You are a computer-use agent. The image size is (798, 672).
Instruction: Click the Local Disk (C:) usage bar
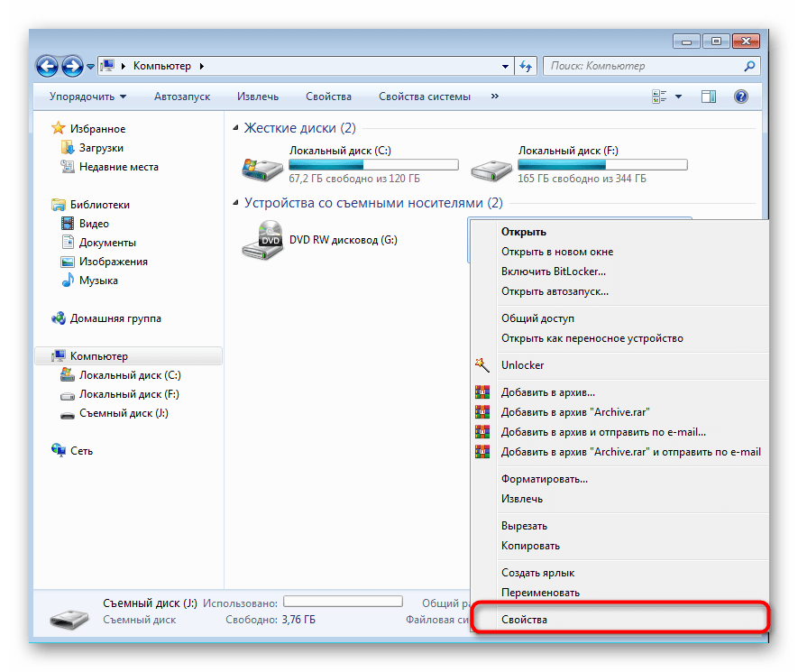point(373,165)
